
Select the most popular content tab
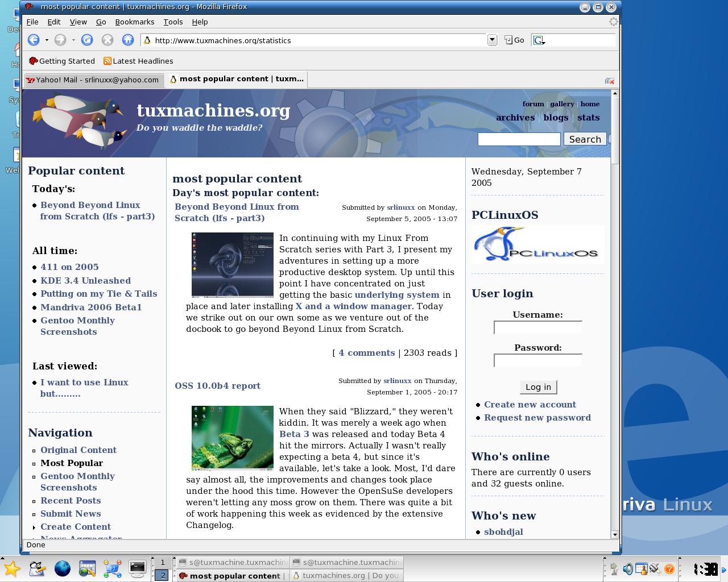236,79
